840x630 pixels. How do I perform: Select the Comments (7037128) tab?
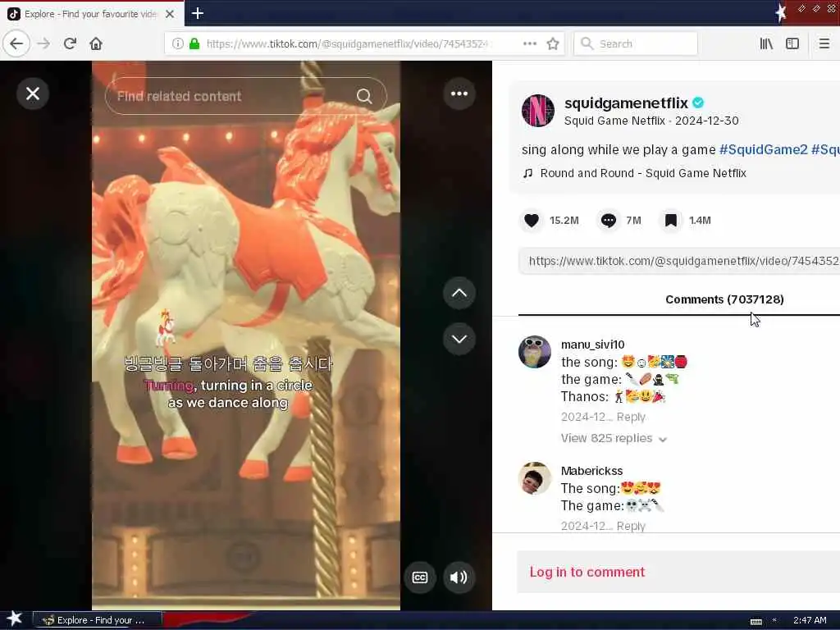tap(724, 299)
